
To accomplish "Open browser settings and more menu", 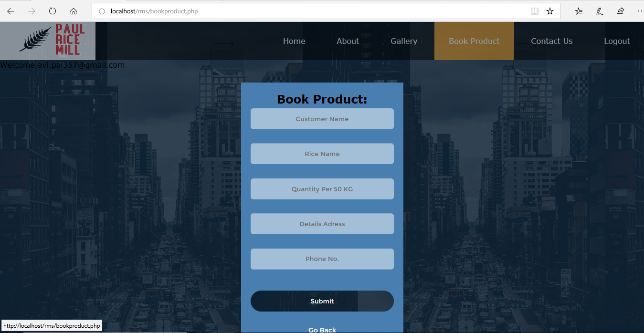I will click(x=640, y=11).
